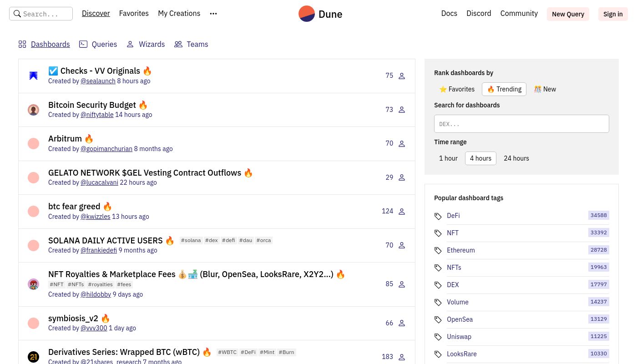The width and height of the screenshot is (637, 364).
Task: Open the Docs link
Action: 449,14
